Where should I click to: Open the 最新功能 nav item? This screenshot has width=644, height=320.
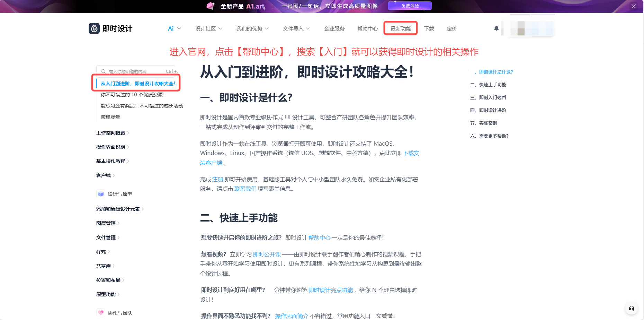pos(401,28)
